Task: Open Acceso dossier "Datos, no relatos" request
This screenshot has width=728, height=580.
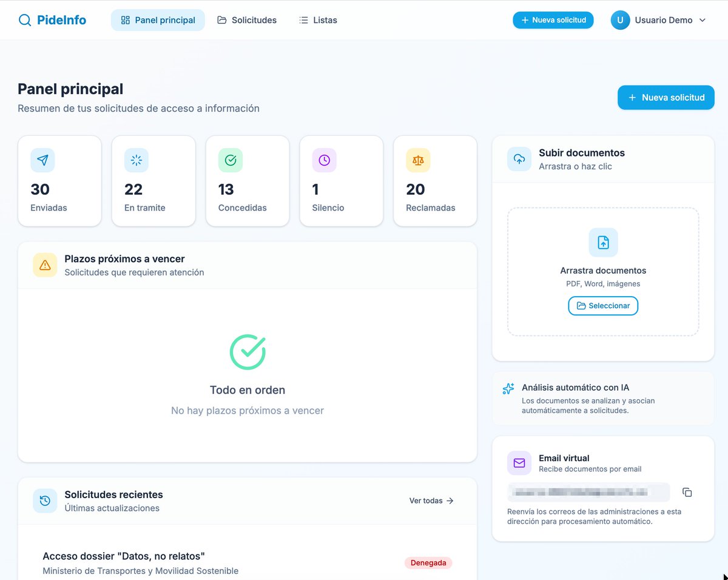Action: 124,556
